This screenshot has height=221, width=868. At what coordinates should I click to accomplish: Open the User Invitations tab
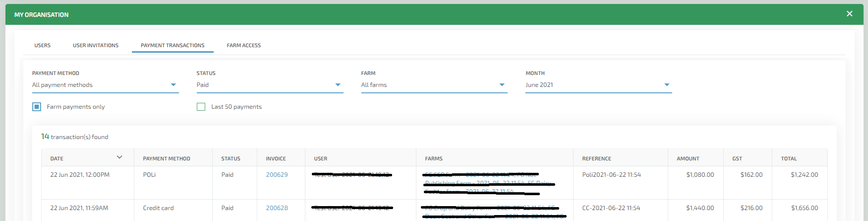(x=96, y=45)
